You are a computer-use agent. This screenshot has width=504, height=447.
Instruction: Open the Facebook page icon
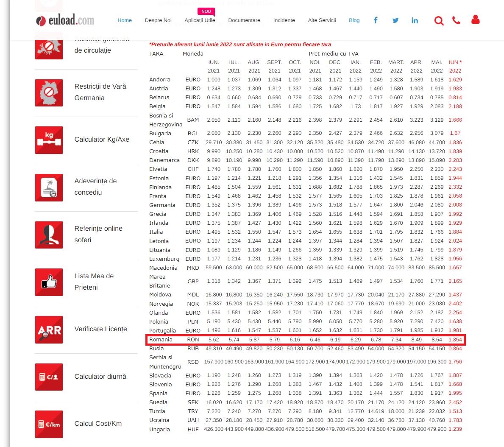pyautogui.click(x=376, y=20)
